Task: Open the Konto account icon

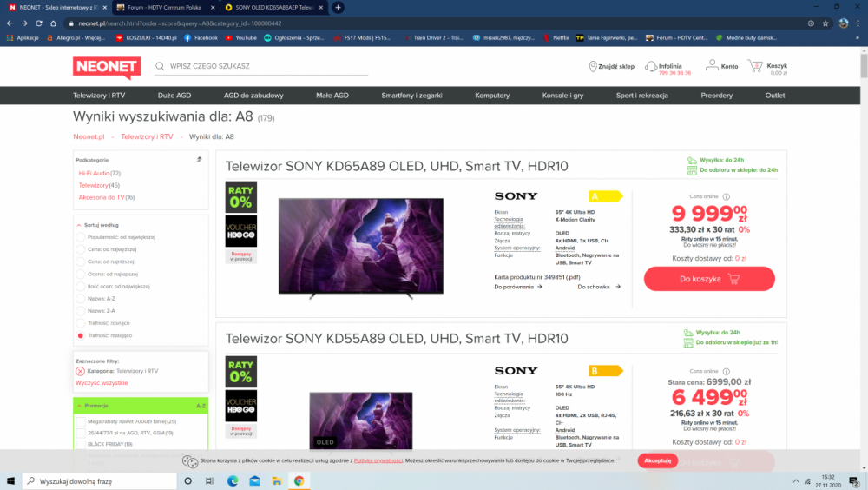Action: [712, 65]
